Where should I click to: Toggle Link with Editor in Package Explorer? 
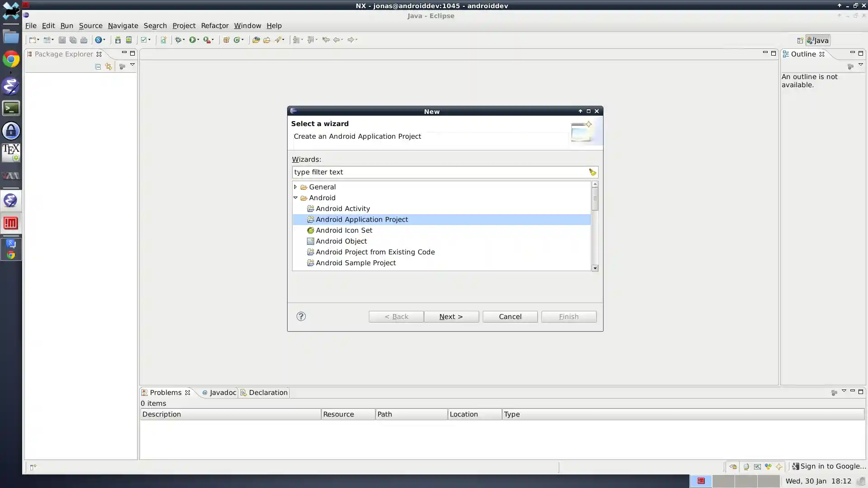click(108, 66)
